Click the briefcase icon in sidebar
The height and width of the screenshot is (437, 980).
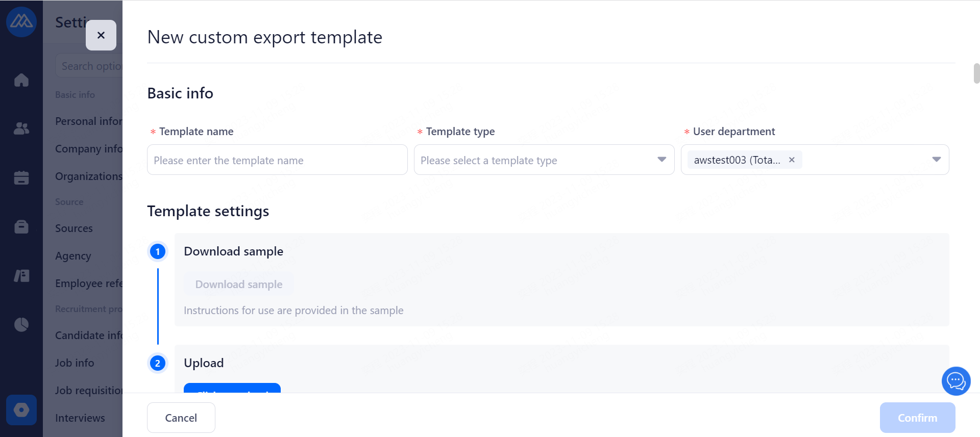(21, 226)
